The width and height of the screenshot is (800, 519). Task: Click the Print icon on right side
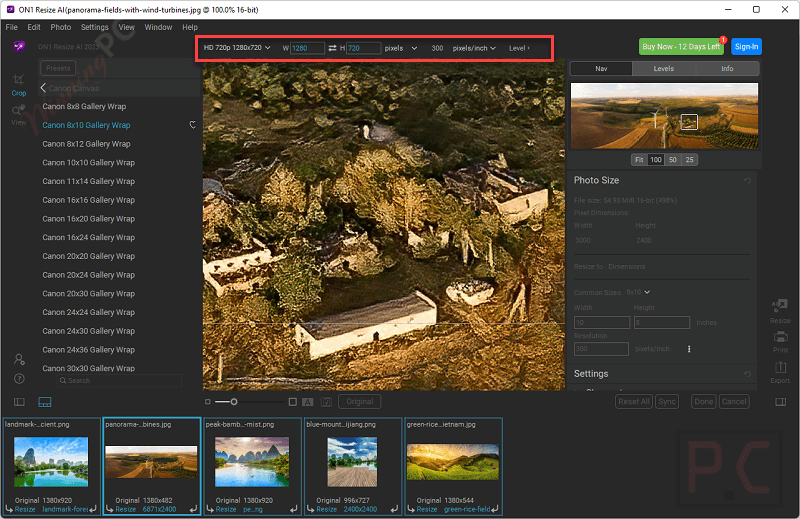click(x=780, y=341)
